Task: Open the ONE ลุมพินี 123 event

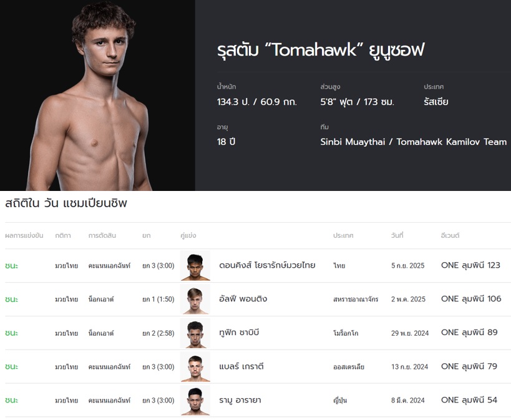Action: (470, 265)
